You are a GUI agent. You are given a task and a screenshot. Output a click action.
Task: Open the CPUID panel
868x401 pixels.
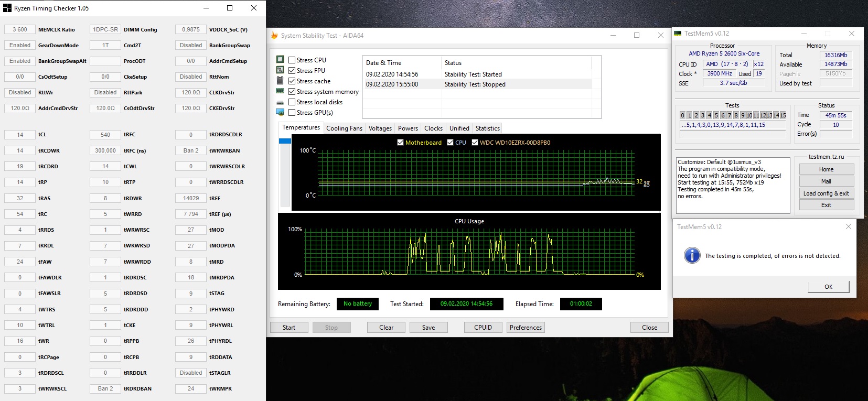coord(483,327)
